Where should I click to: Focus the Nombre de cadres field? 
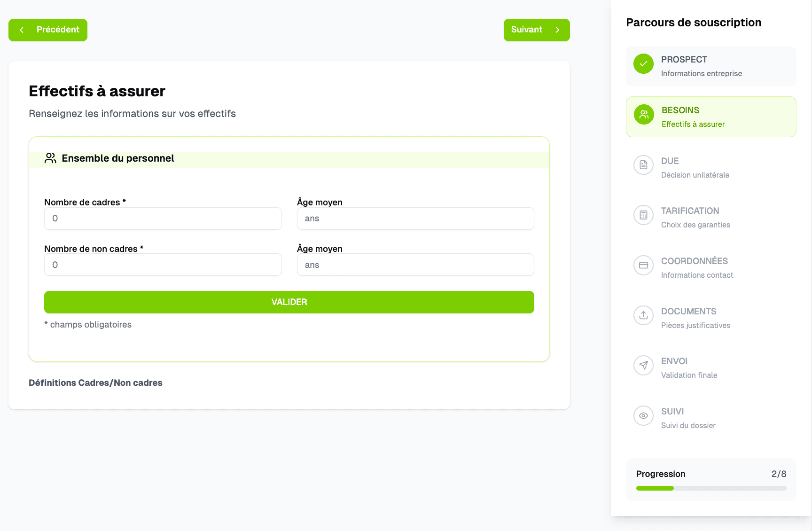(163, 219)
